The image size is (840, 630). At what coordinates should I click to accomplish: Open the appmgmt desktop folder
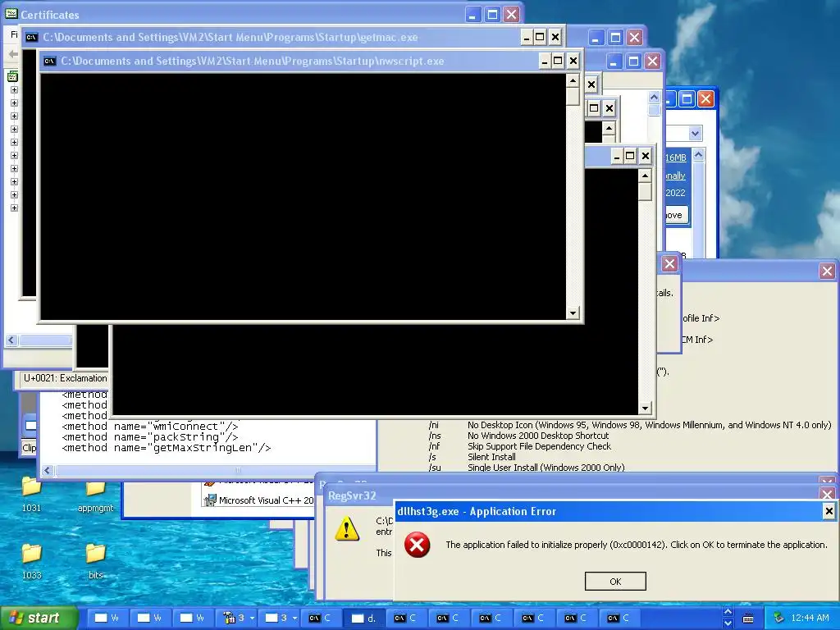[95, 494]
